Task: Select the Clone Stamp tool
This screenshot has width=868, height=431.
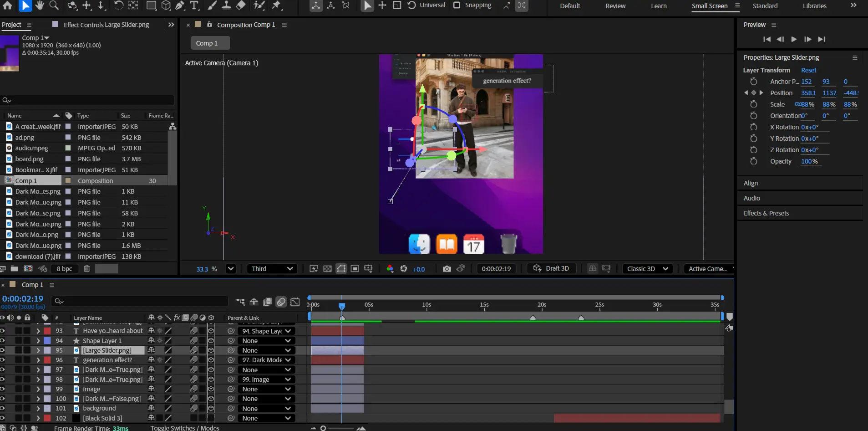Action: (226, 5)
